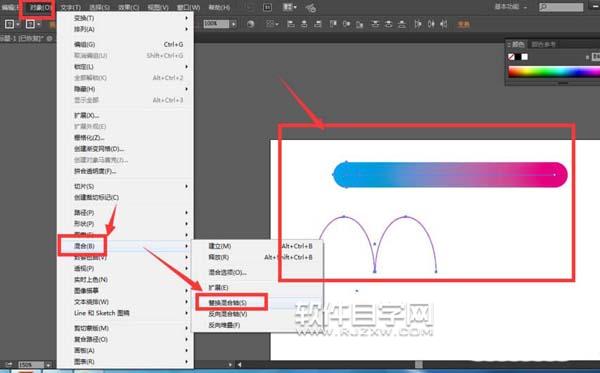Choose 建立(M) in the Blend submenu
600x373 pixels.
(220, 246)
